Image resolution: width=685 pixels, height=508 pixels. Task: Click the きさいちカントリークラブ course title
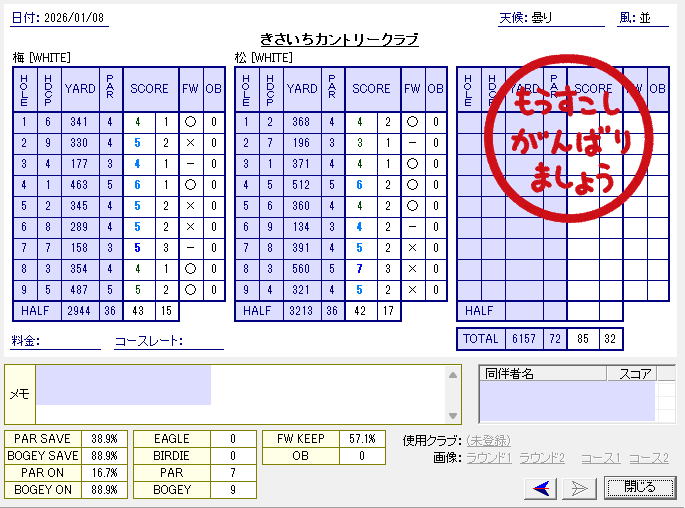point(339,39)
